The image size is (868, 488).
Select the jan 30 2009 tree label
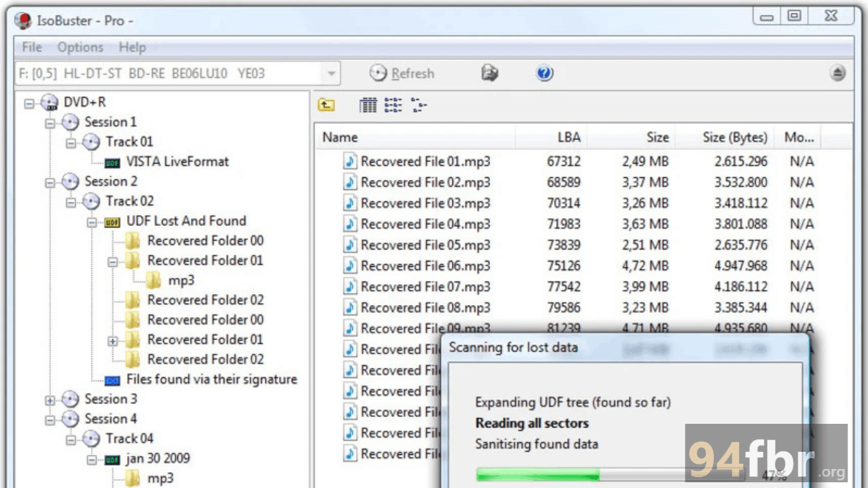tap(158, 458)
